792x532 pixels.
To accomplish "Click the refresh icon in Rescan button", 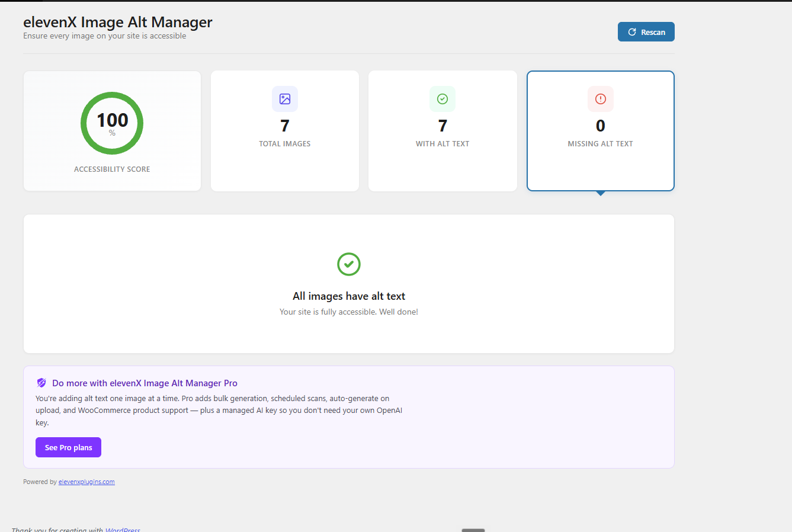I will click(632, 32).
